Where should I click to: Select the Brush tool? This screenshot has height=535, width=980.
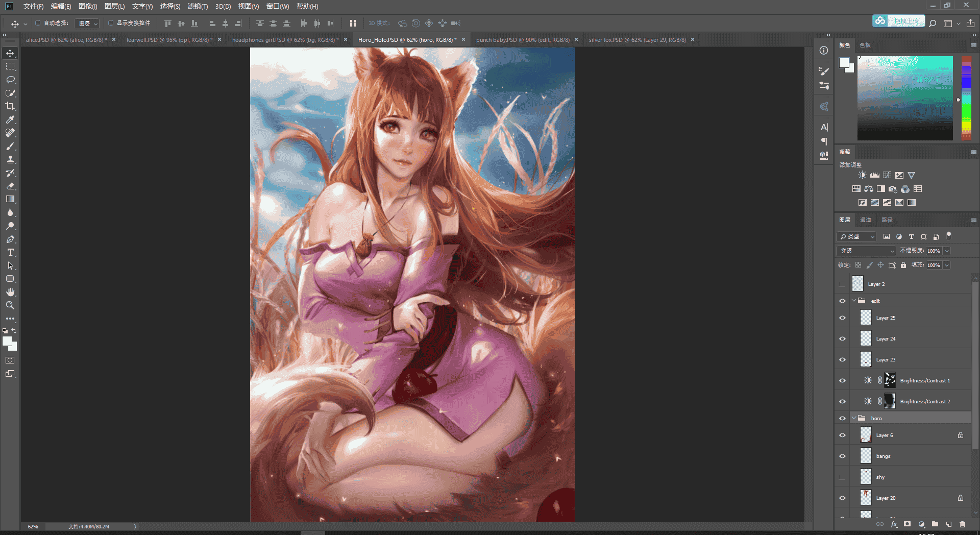point(10,146)
